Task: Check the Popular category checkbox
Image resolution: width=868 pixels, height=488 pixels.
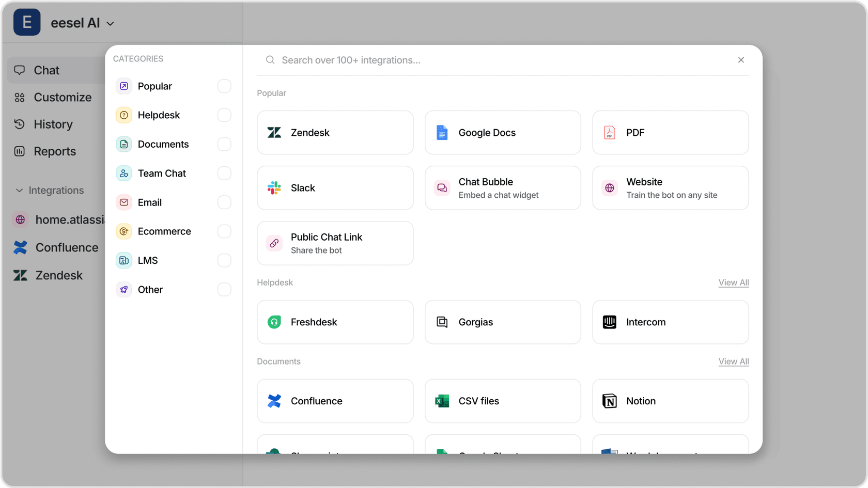Action: click(x=224, y=86)
